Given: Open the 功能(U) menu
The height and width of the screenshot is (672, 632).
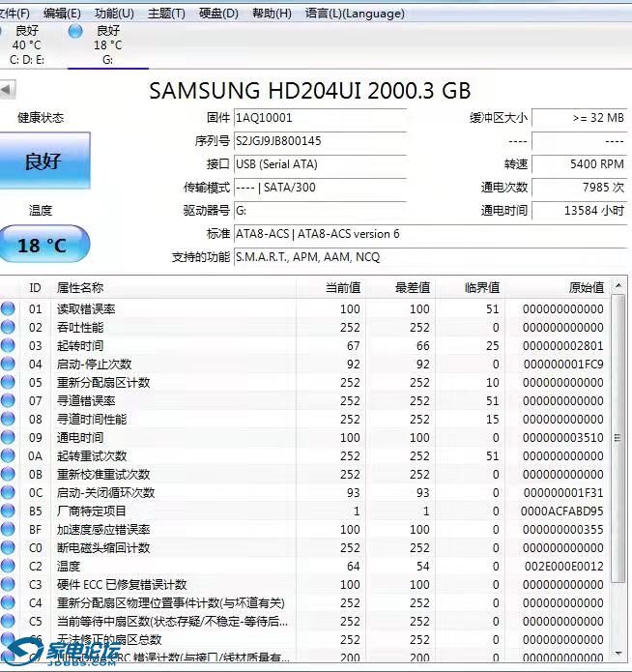Looking at the screenshot, I should click(x=114, y=14).
